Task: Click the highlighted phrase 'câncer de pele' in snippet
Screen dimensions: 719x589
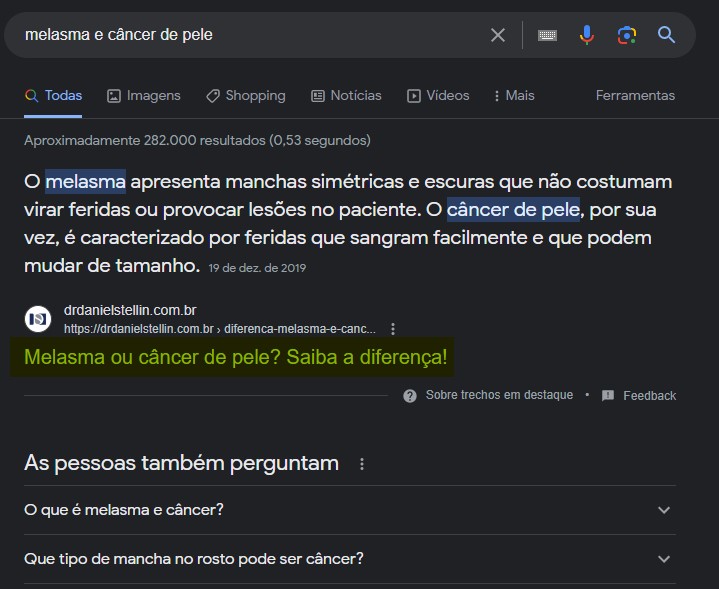Action: 513,210
